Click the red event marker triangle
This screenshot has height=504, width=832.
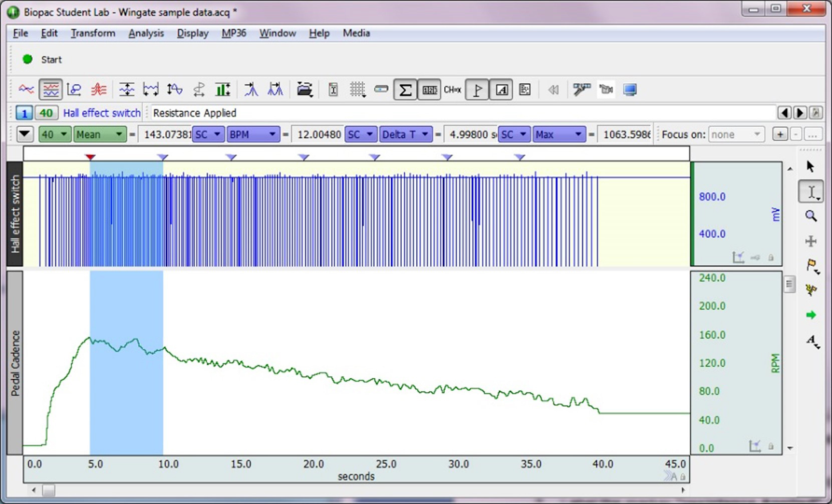pos(90,157)
